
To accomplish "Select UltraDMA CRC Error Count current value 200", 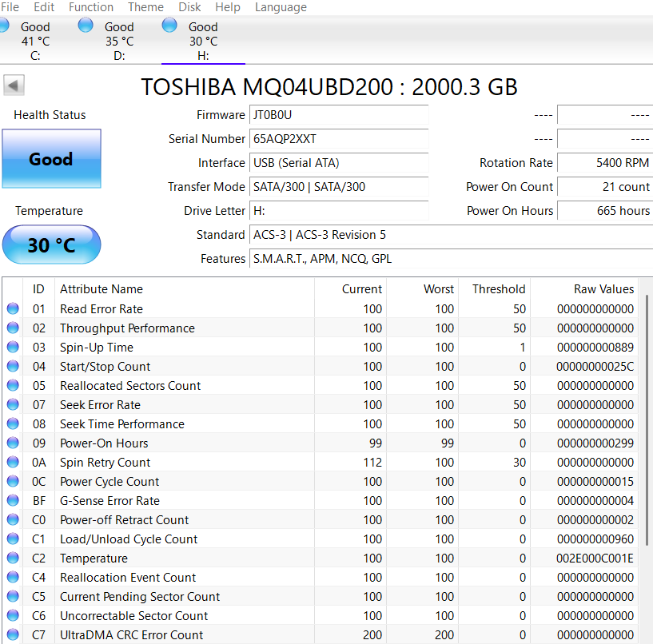I will 372,634.
